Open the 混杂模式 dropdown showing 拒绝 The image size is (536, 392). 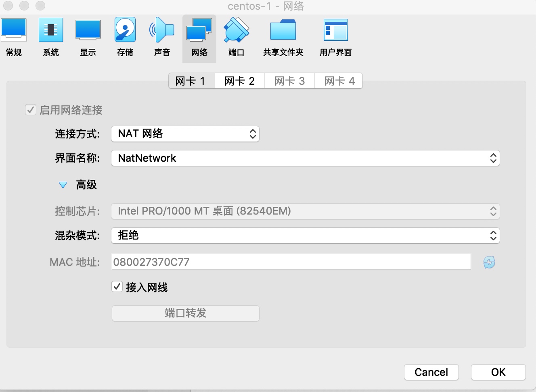(305, 236)
